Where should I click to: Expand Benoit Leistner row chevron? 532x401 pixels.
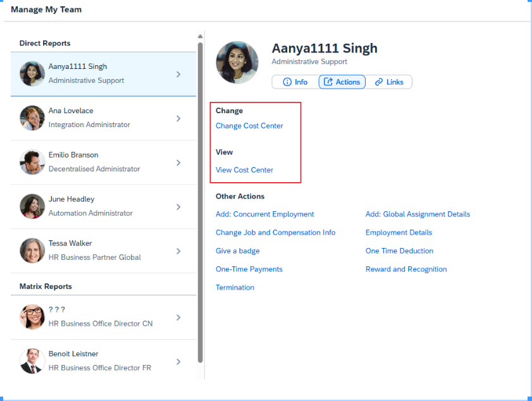pyautogui.click(x=178, y=362)
